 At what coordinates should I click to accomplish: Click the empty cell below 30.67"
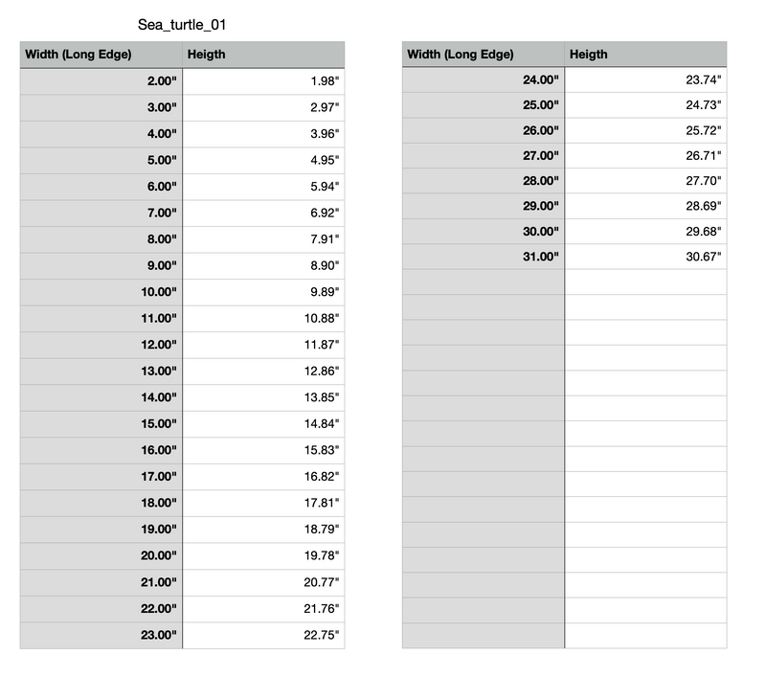645,282
